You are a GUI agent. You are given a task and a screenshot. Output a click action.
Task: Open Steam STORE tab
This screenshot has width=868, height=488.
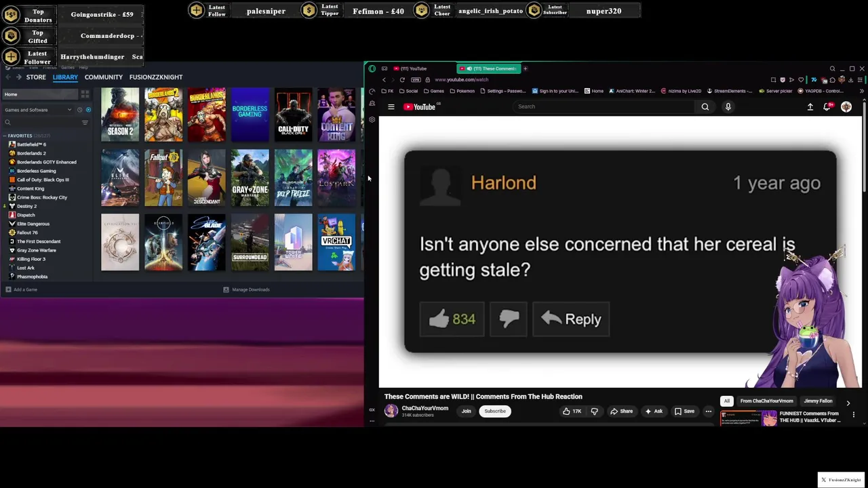[36, 77]
